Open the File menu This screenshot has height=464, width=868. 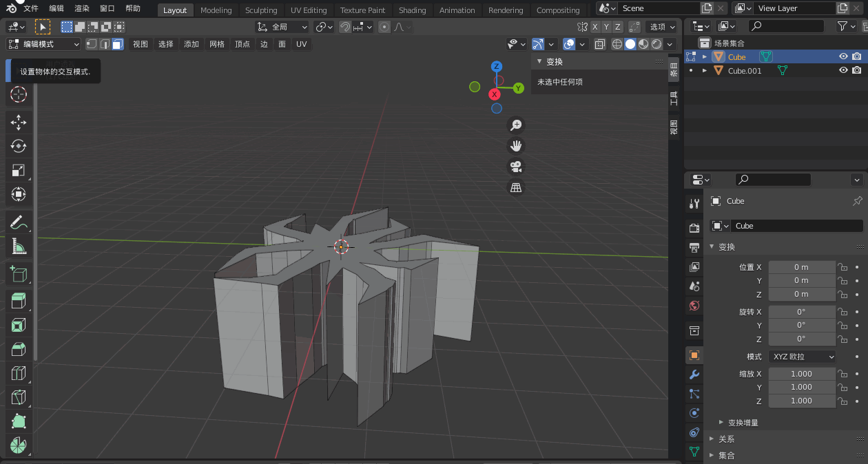point(31,9)
